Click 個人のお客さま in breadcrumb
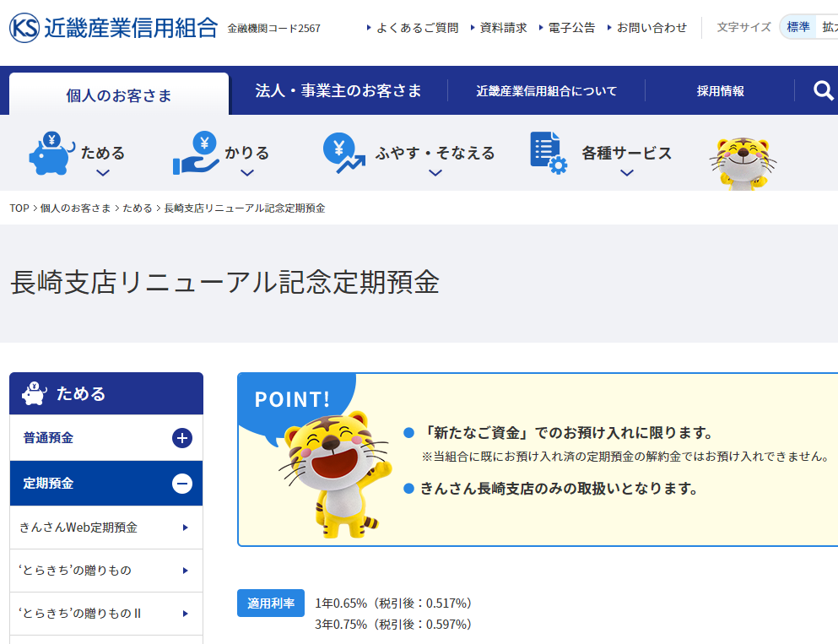 75,208
